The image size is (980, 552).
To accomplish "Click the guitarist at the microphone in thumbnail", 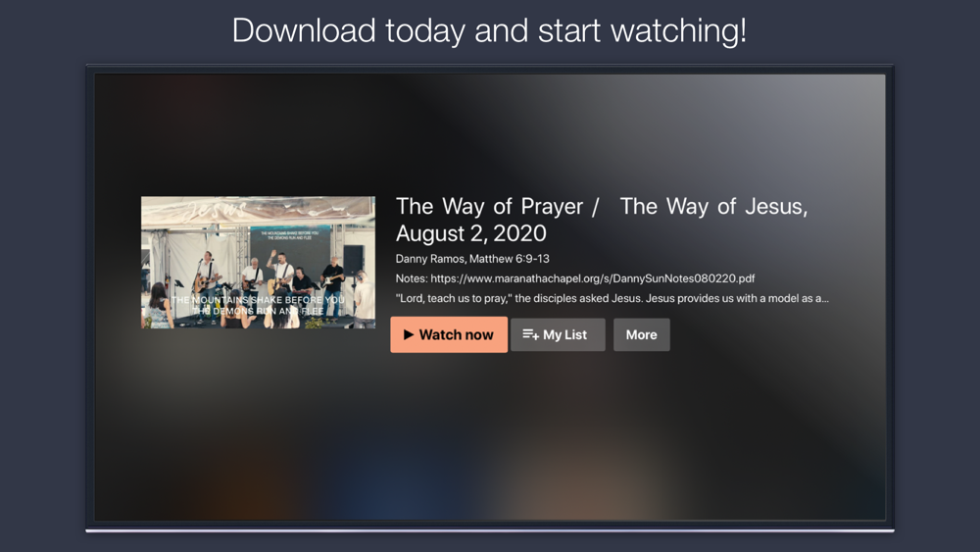I will click(x=206, y=278).
